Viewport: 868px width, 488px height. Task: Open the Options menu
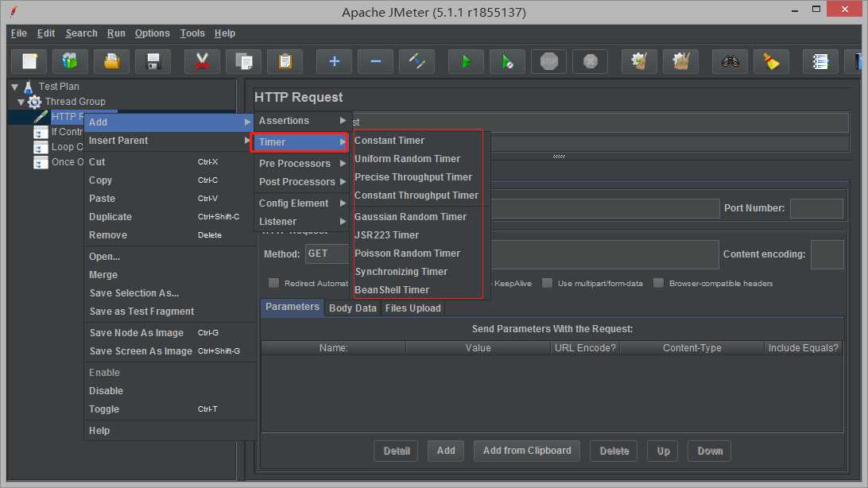click(153, 33)
